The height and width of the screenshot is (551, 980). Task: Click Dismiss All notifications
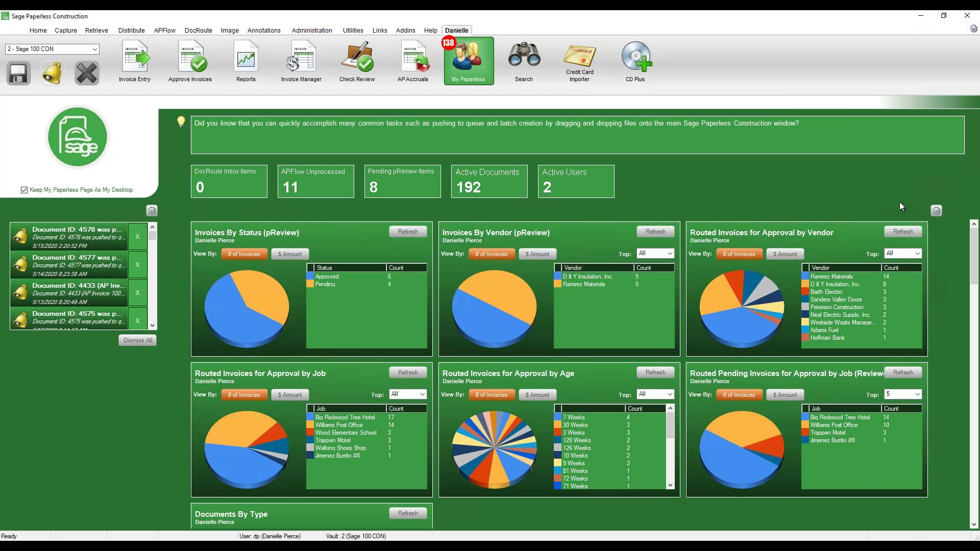(137, 340)
